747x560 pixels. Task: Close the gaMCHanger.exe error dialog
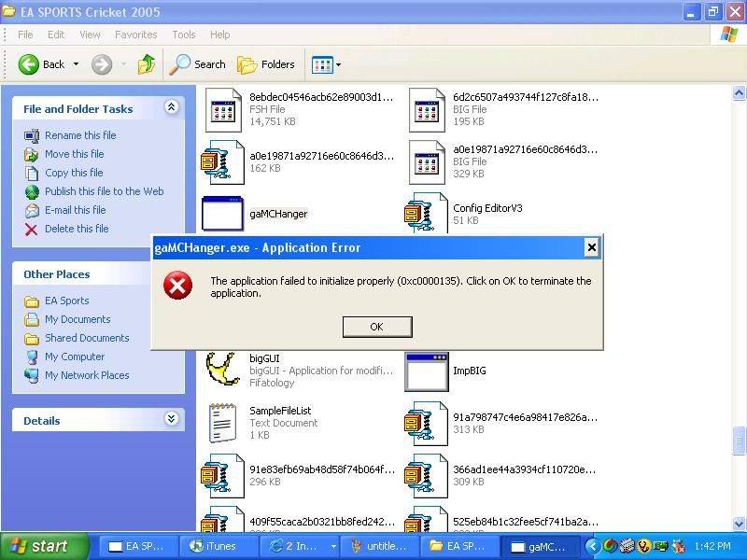591,247
